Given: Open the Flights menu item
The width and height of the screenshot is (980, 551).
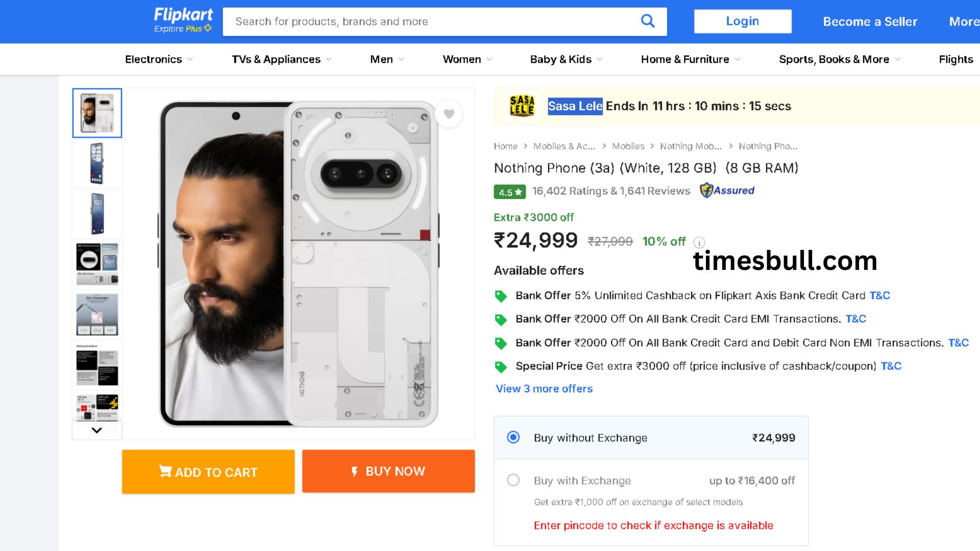Looking at the screenshot, I should coord(955,59).
